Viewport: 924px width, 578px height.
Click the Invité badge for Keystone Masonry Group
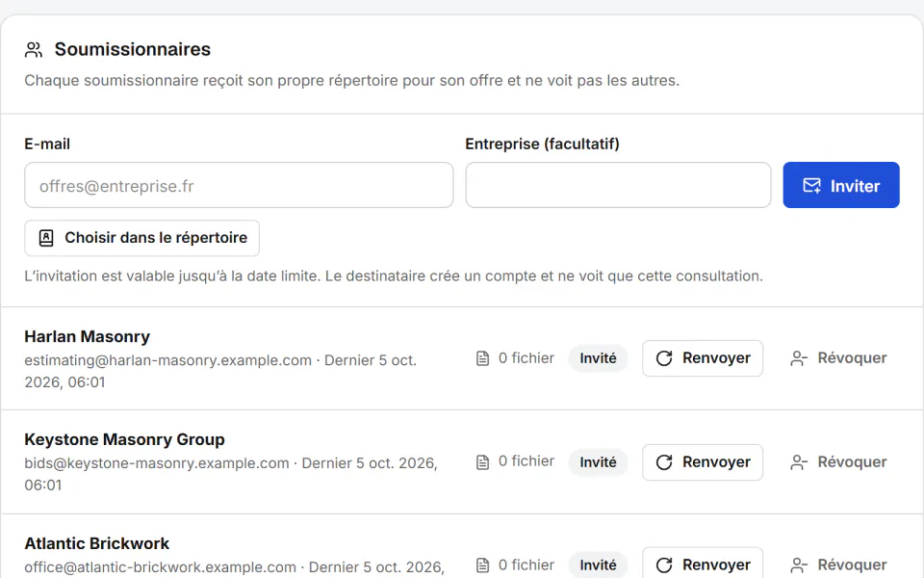click(x=598, y=461)
